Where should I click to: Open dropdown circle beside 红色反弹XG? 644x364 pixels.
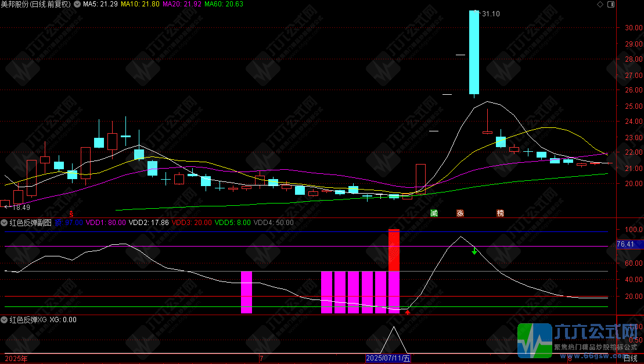click(4, 320)
